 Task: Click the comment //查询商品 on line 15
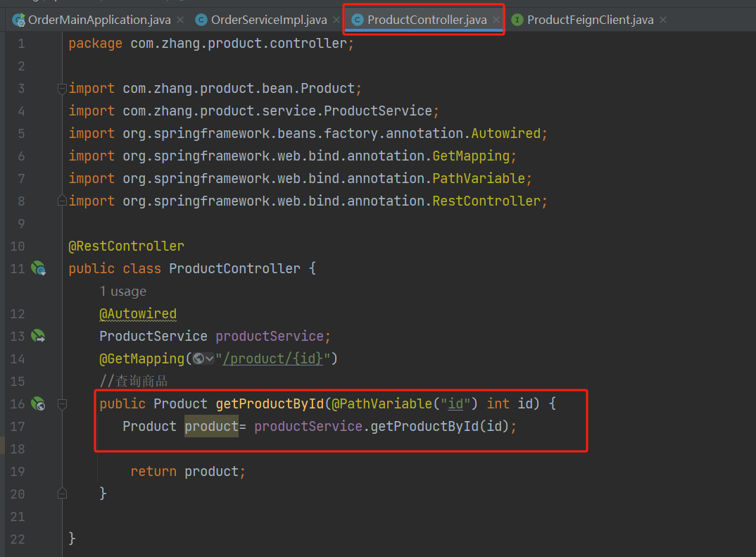pyautogui.click(x=134, y=382)
